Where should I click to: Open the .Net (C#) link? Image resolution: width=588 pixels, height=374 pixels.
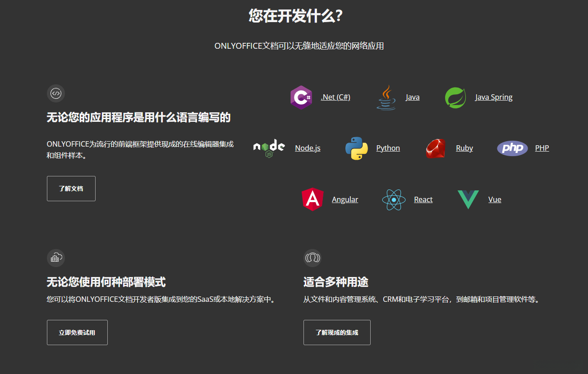(335, 97)
